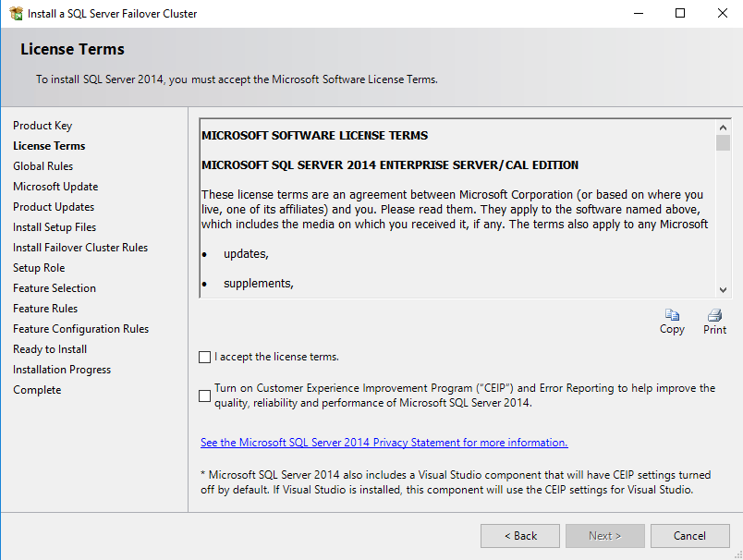Select the Feature Rules step
Viewport: 743px width, 560px height.
pos(45,309)
